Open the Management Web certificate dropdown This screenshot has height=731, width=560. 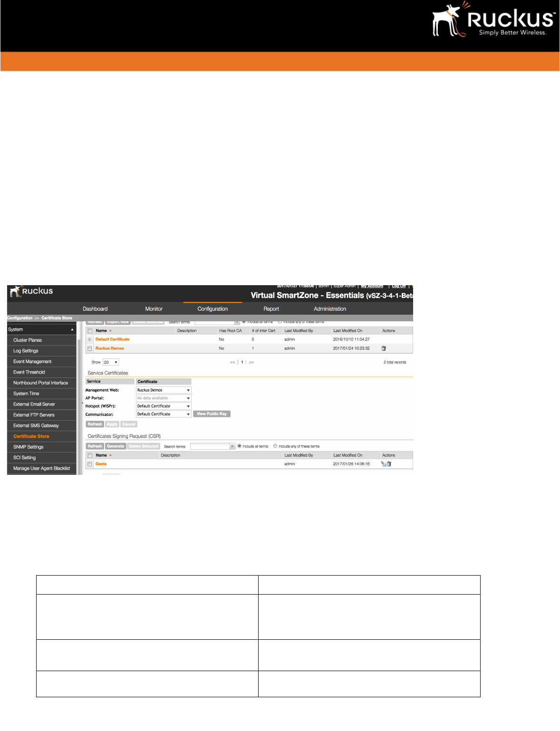[164, 390]
